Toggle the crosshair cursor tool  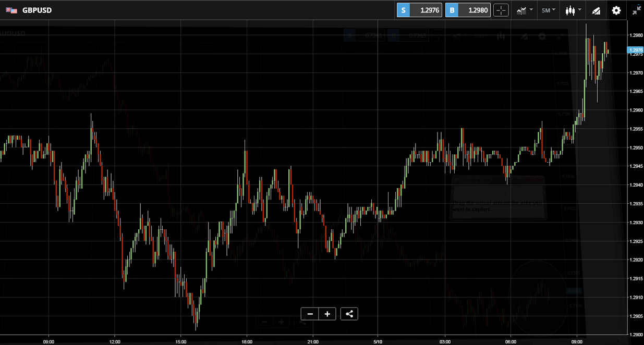pos(501,10)
